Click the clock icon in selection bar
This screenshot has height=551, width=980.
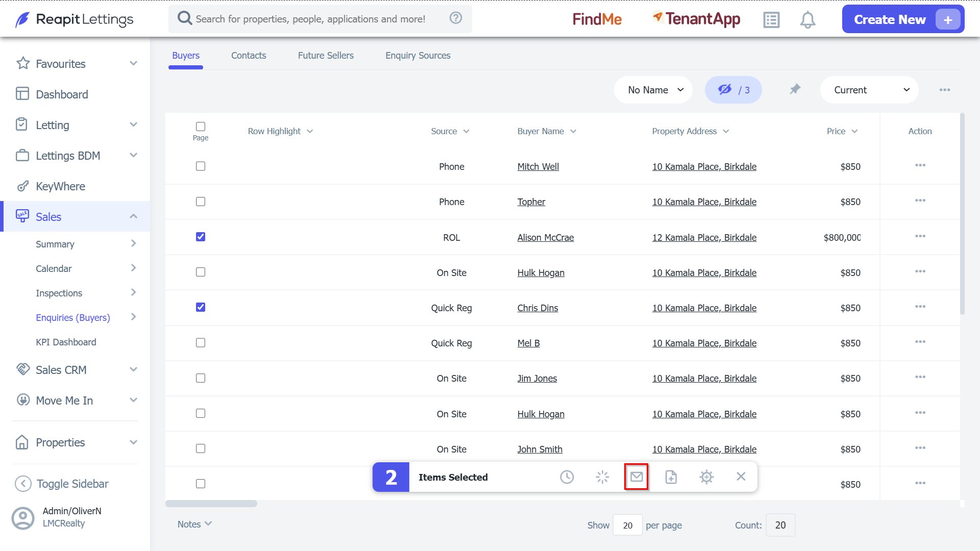[567, 477]
